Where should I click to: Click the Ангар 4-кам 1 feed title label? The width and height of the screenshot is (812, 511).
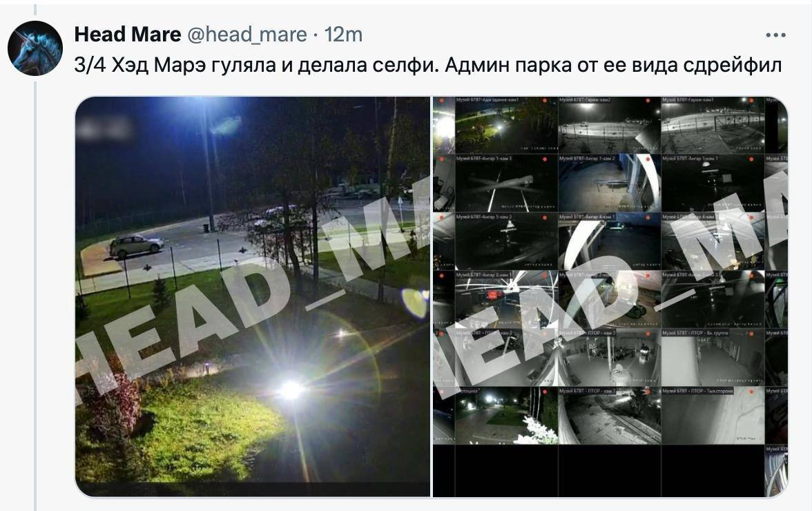point(587,217)
